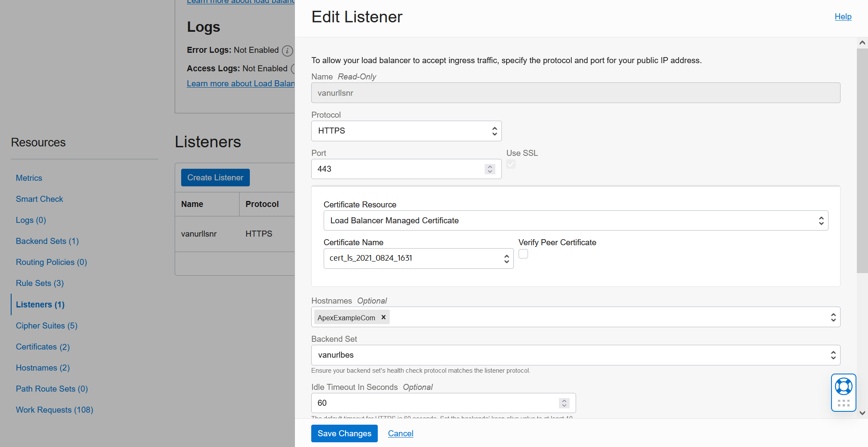Open Cipher Suites in Resources menu

tap(46, 326)
